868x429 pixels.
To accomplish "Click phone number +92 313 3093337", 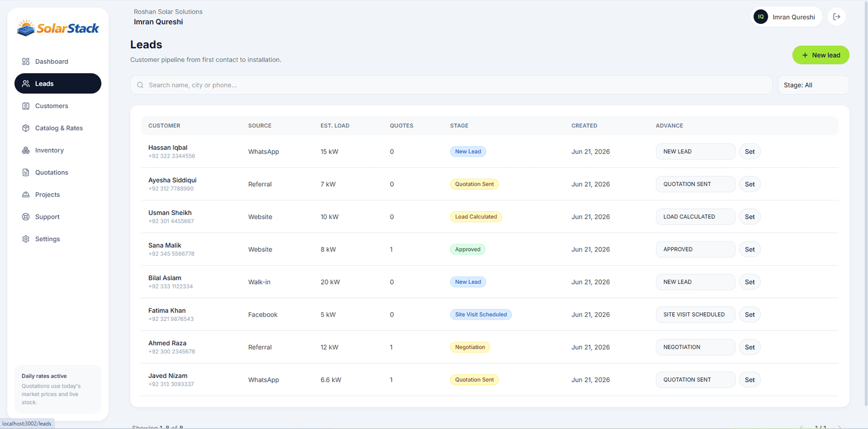I will click(x=171, y=384).
